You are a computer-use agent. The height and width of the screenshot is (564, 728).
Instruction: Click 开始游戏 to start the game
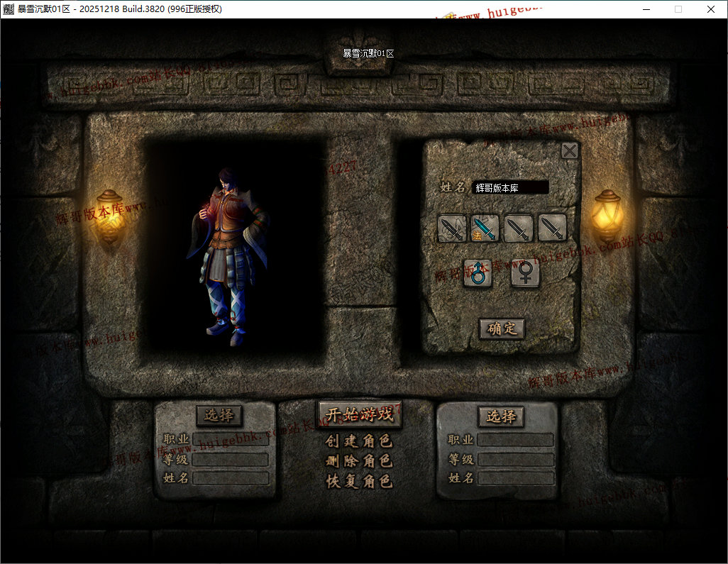pyautogui.click(x=359, y=414)
